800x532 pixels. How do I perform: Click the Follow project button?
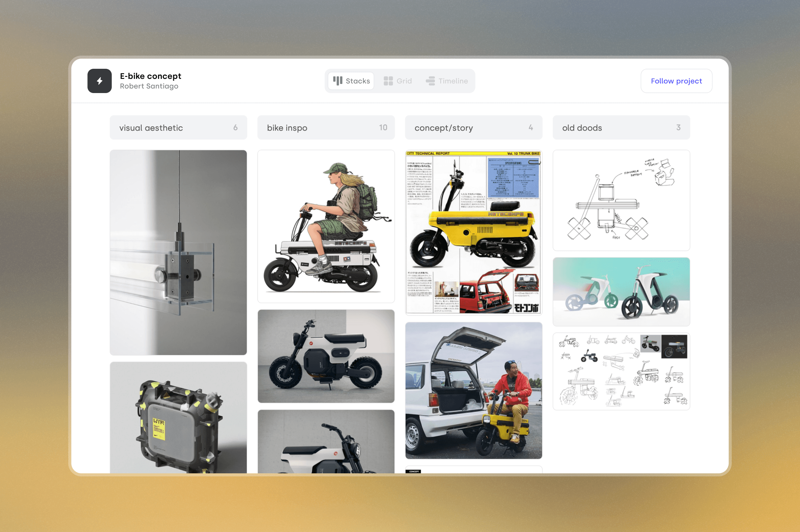(x=676, y=81)
